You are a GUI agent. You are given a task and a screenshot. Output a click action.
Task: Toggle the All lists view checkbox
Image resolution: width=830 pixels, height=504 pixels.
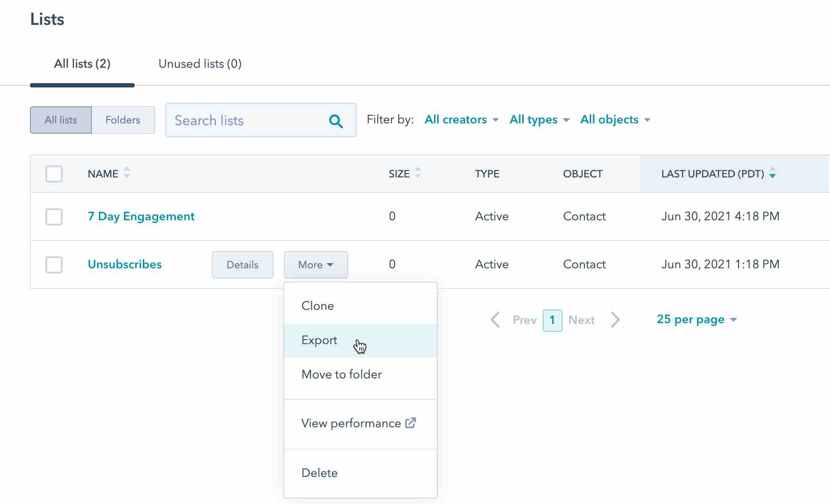(x=54, y=174)
